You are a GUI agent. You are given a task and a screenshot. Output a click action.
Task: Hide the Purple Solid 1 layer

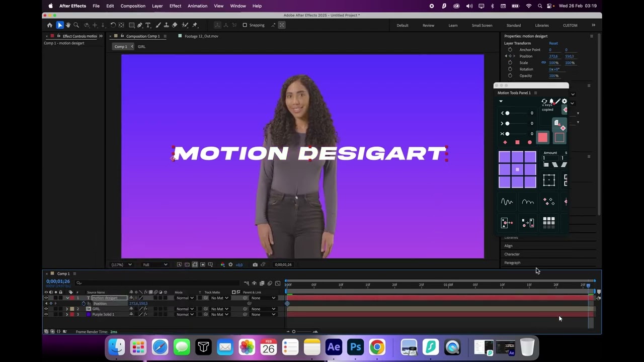point(46,314)
